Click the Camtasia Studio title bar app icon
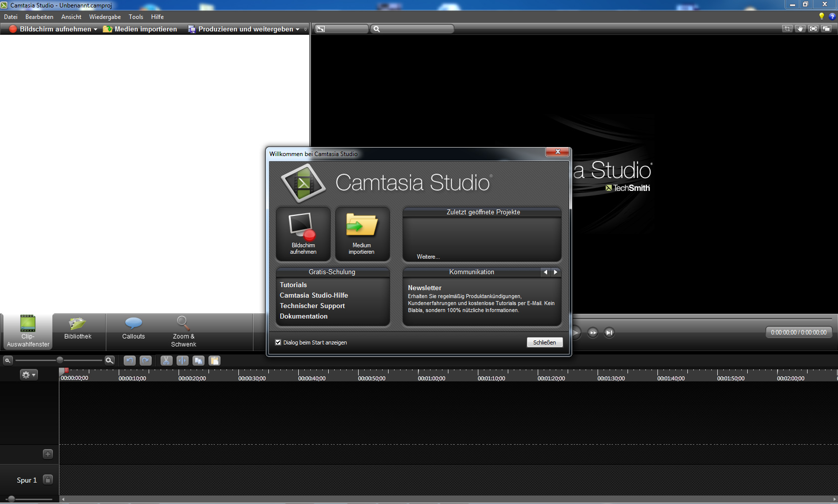The width and height of the screenshot is (838, 504). [4, 5]
